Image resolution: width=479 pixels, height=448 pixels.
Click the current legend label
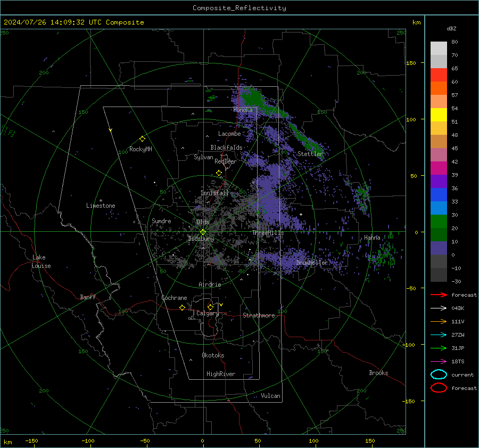463,375
